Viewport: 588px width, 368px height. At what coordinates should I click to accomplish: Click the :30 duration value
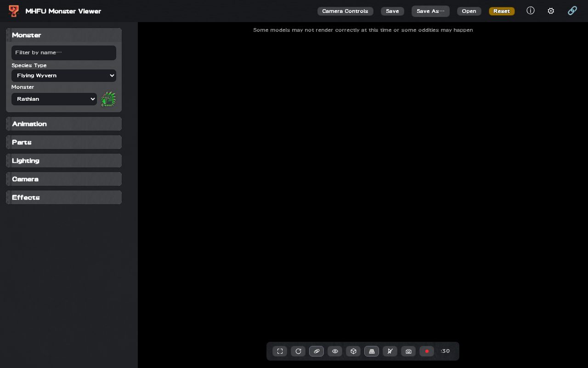tap(445, 351)
